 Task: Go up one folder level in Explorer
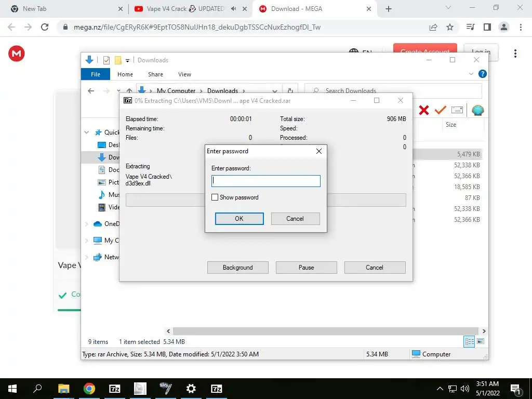[x=129, y=90]
